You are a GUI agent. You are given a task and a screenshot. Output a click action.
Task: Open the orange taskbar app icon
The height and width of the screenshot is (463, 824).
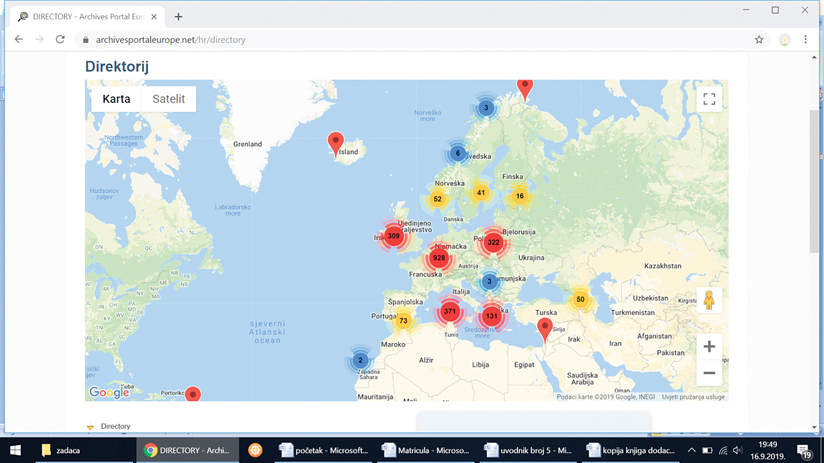[x=255, y=450]
